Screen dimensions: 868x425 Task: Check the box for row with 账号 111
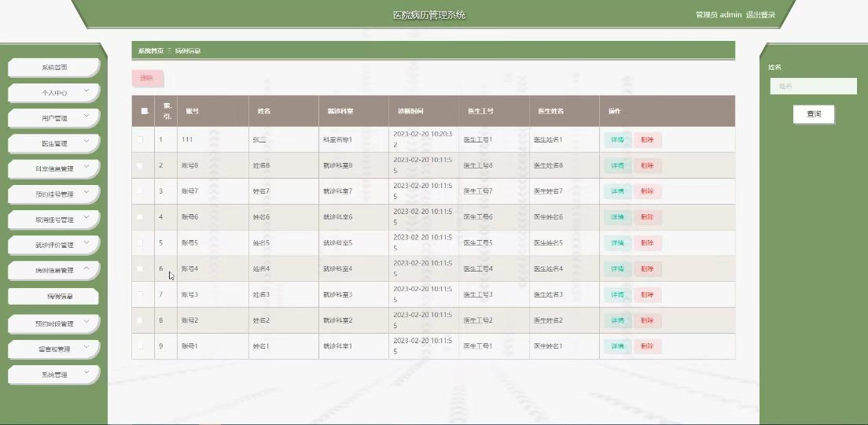[x=140, y=139]
